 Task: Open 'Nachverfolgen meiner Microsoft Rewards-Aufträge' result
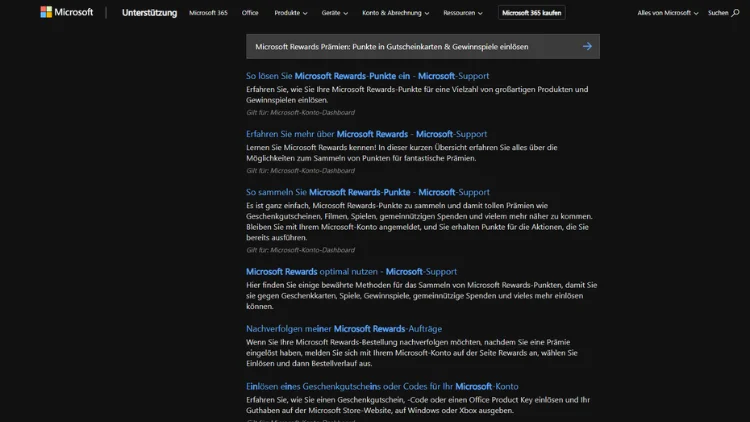pyautogui.click(x=344, y=329)
